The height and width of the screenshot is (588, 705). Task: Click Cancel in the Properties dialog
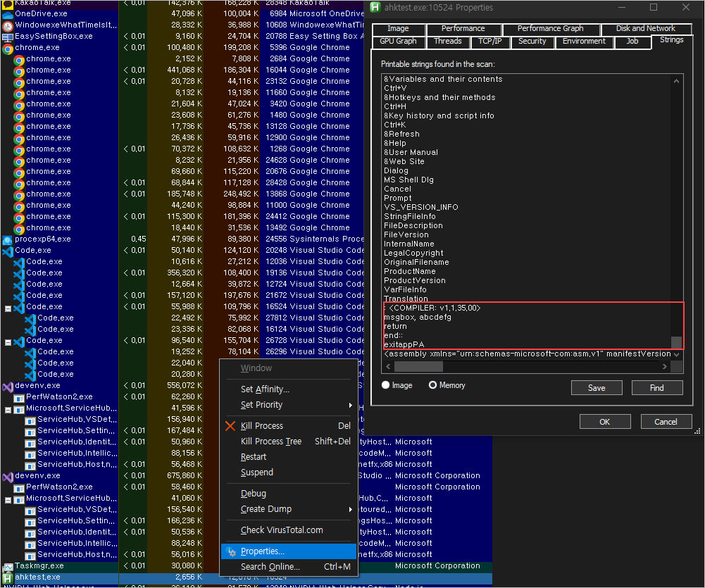tap(666, 422)
